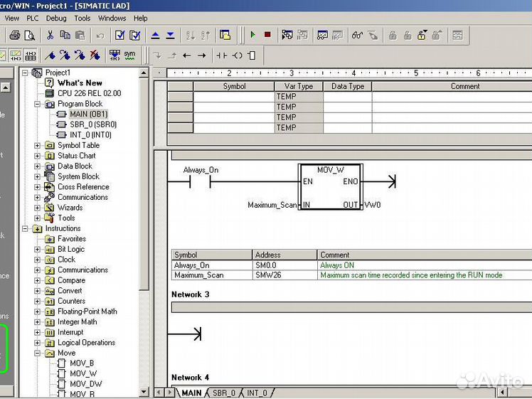Image resolution: width=532 pixels, height=399 pixels.
Task: Open the Tools menu
Action: tap(82, 18)
